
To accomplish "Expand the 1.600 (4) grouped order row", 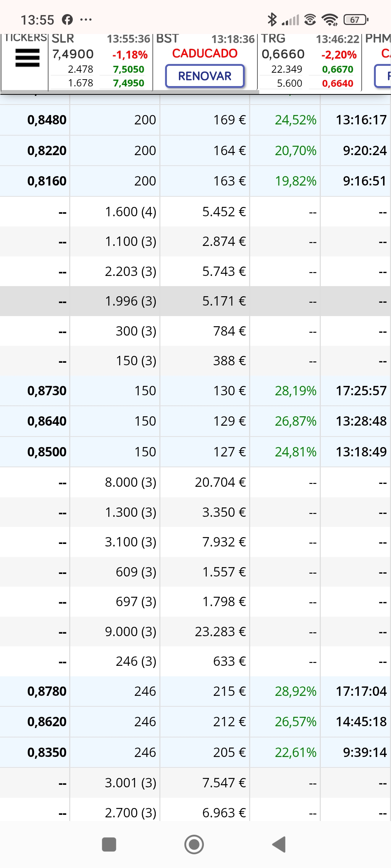I will click(195, 212).
